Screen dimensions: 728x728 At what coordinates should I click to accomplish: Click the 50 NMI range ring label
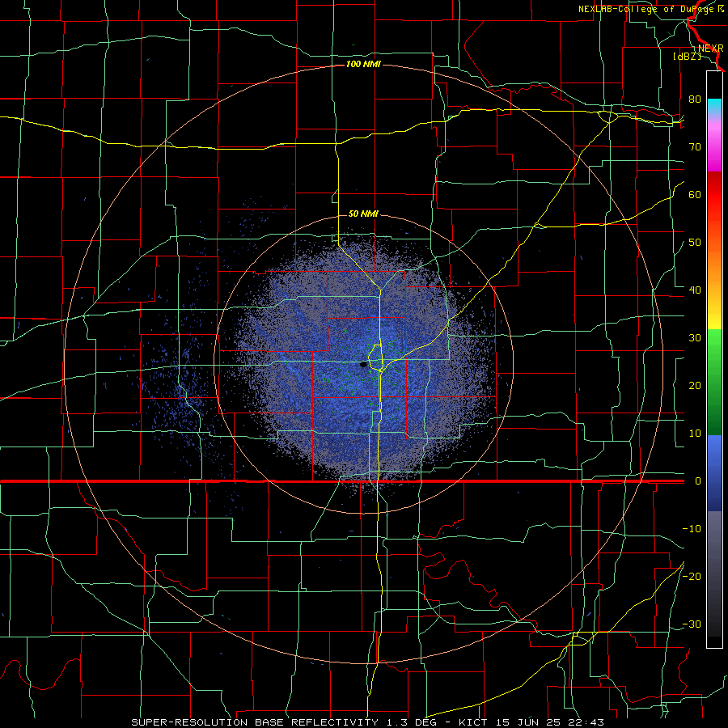[363, 214]
